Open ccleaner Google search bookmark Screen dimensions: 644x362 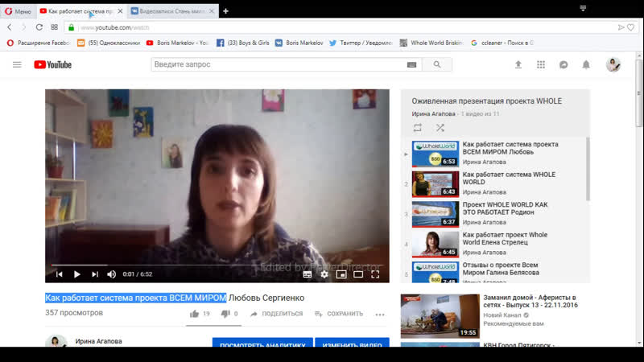(502, 43)
